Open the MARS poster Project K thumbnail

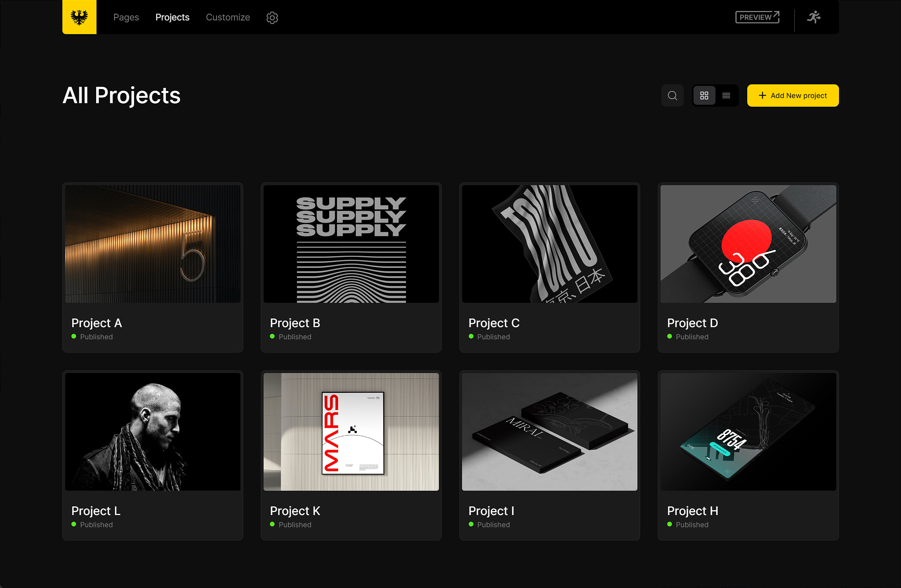pyautogui.click(x=351, y=431)
